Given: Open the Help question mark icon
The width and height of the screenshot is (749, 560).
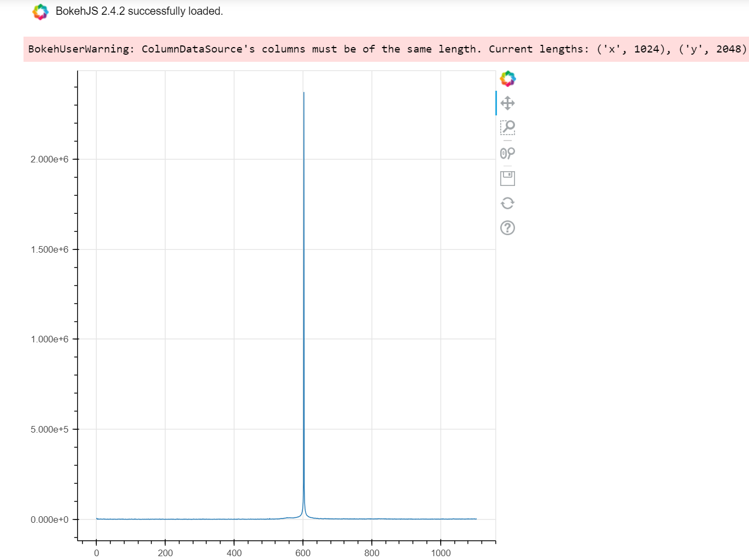Looking at the screenshot, I should 508,228.
